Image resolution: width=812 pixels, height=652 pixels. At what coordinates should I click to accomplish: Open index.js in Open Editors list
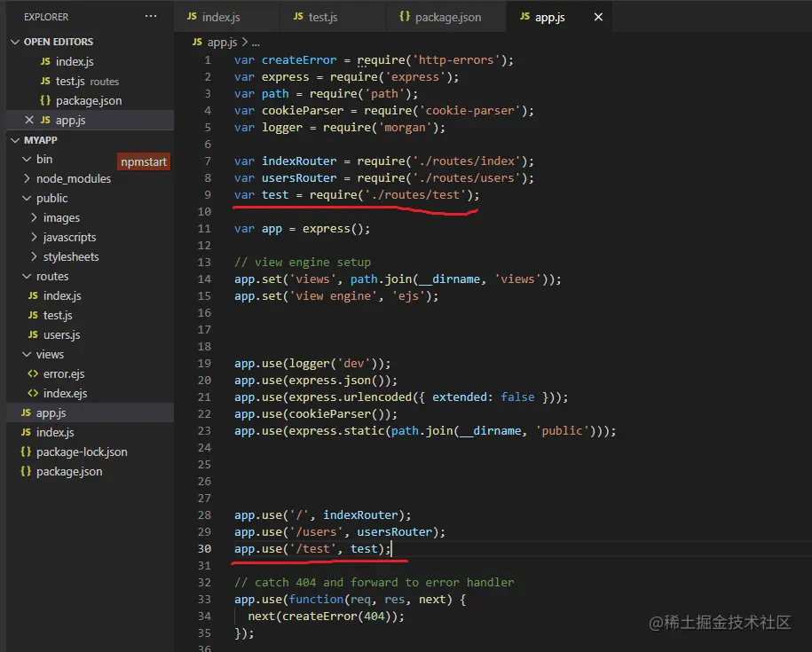[x=74, y=61]
